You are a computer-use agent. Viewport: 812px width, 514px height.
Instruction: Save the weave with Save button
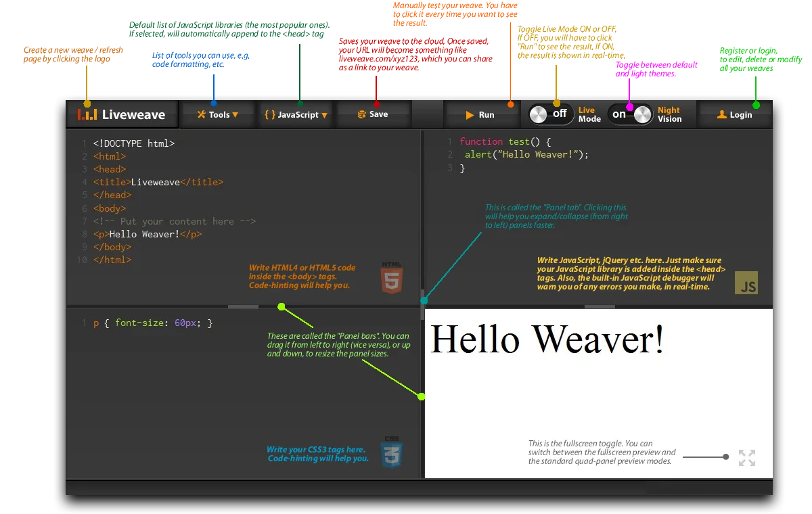(x=373, y=114)
